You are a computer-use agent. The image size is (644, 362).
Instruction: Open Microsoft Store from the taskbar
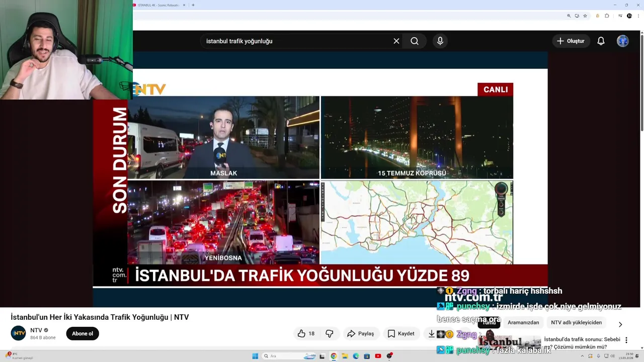pyautogui.click(x=367, y=356)
